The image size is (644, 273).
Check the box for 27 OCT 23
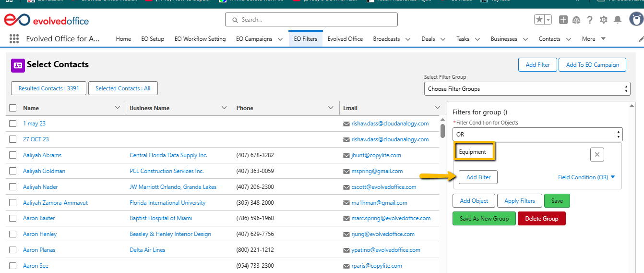coord(13,139)
